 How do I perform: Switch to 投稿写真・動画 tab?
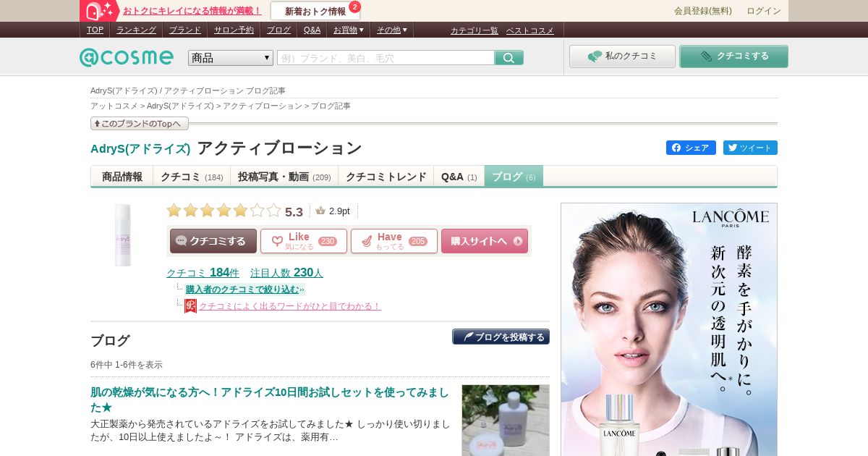click(x=284, y=177)
